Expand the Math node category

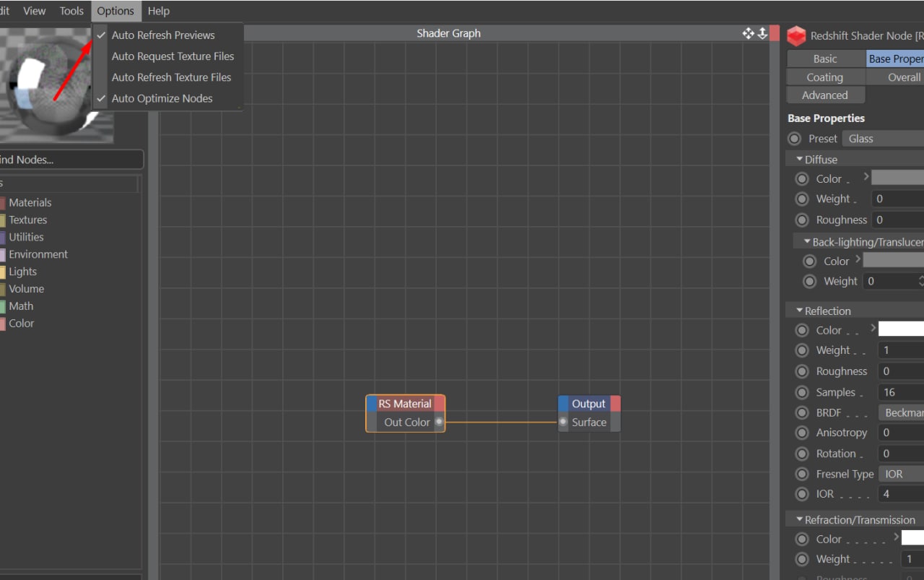click(21, 306)
